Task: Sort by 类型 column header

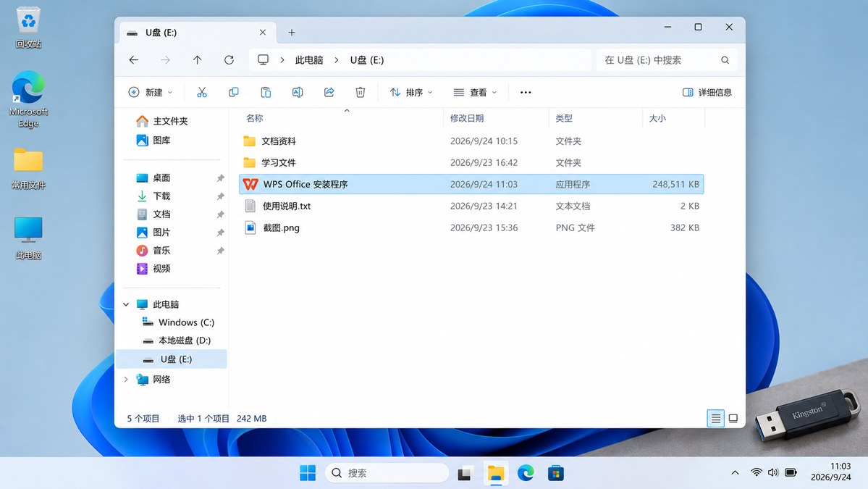Action: pos(564,118)
